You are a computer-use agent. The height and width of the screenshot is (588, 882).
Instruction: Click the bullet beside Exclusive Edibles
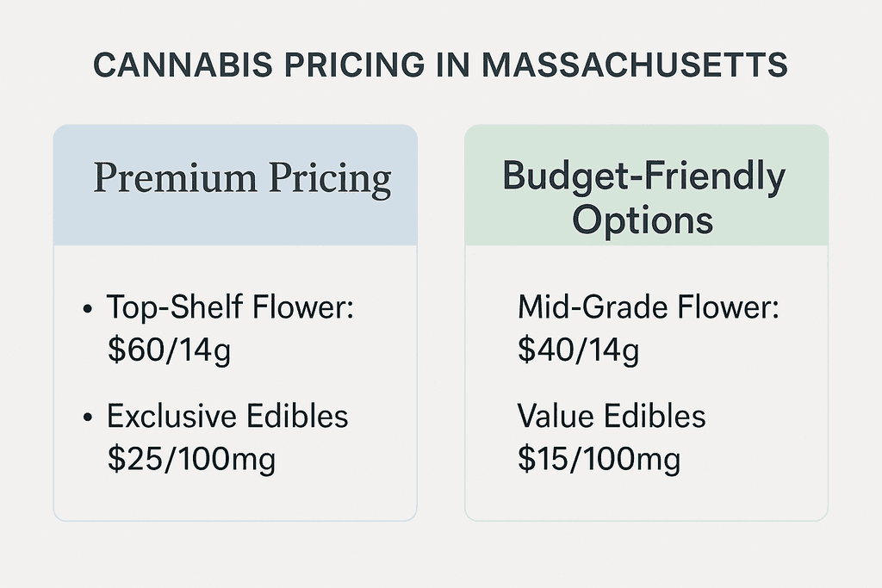click(89, 418)
